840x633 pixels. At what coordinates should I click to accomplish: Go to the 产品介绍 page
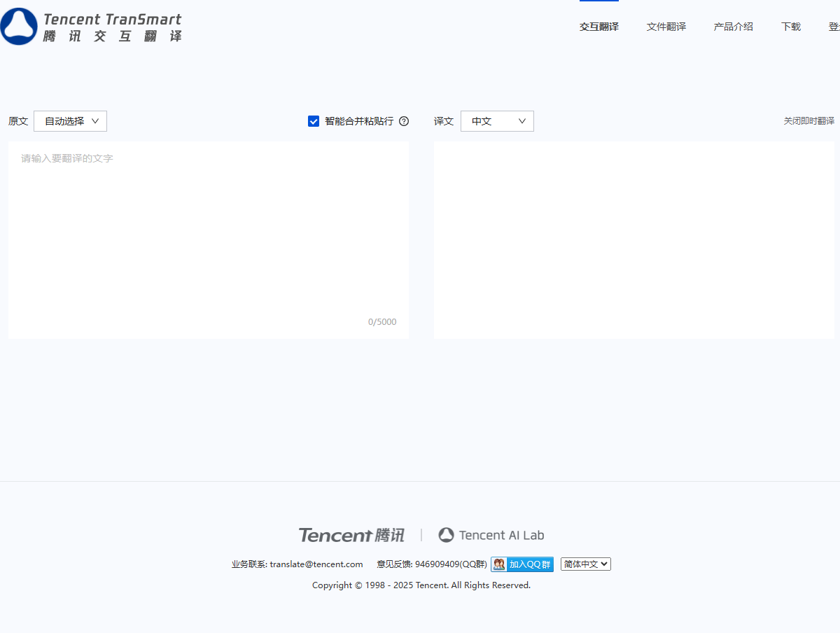click(x=733, y=27)
